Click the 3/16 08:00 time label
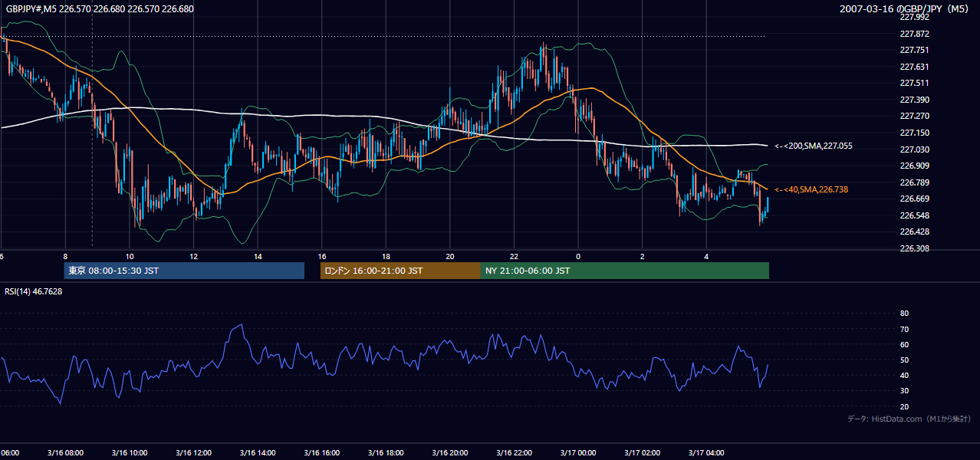This screenshot has height=460, width=980. tap(65, 453)
